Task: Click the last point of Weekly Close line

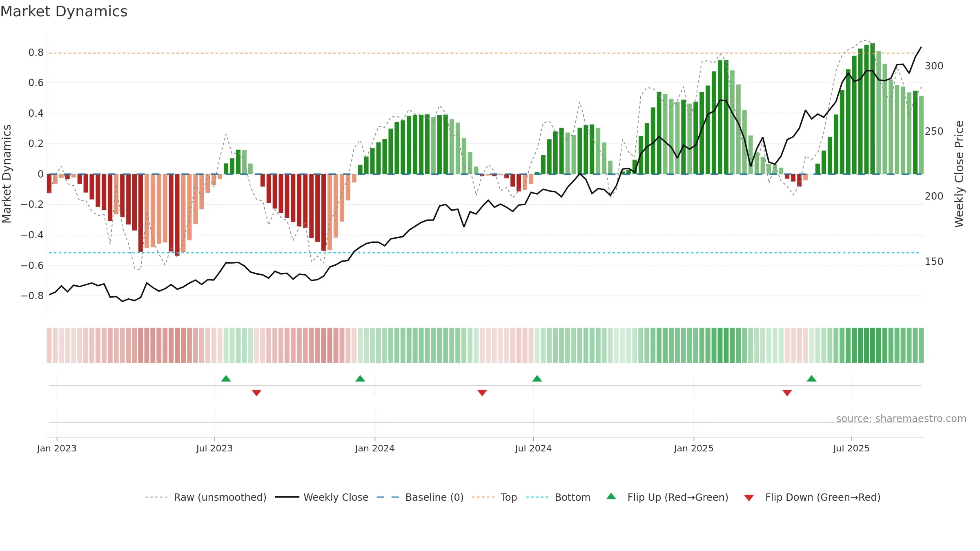Action: [x=921, y=47]
